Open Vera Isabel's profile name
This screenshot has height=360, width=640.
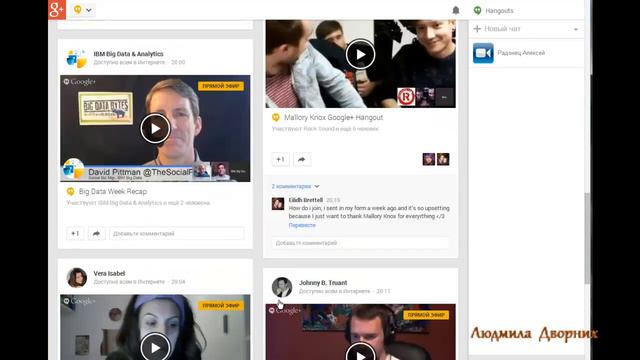109,273
